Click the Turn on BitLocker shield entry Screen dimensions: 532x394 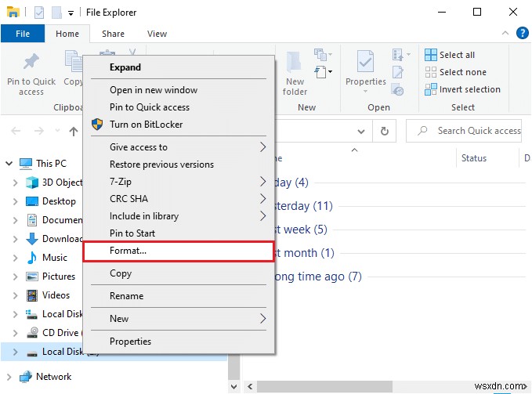[x=146, y=125]
